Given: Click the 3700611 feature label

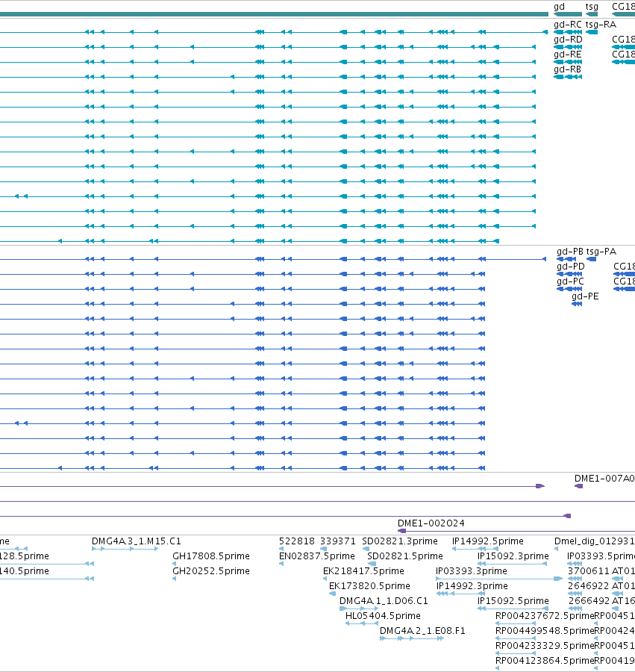Looking at the screenshot, I should pos(588,571).
